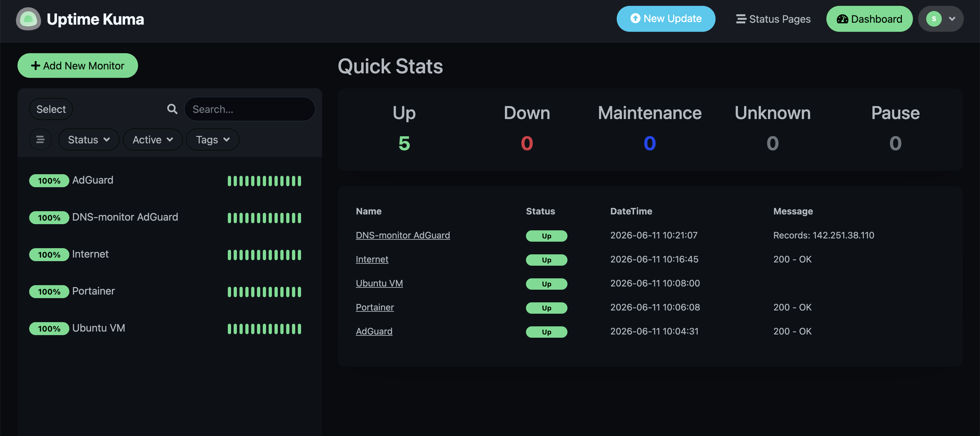Click the Unknown stat heading
Image resolution: width=980 pixels, height=436 pixels.
pyautogui.click(x=772, y=113)
